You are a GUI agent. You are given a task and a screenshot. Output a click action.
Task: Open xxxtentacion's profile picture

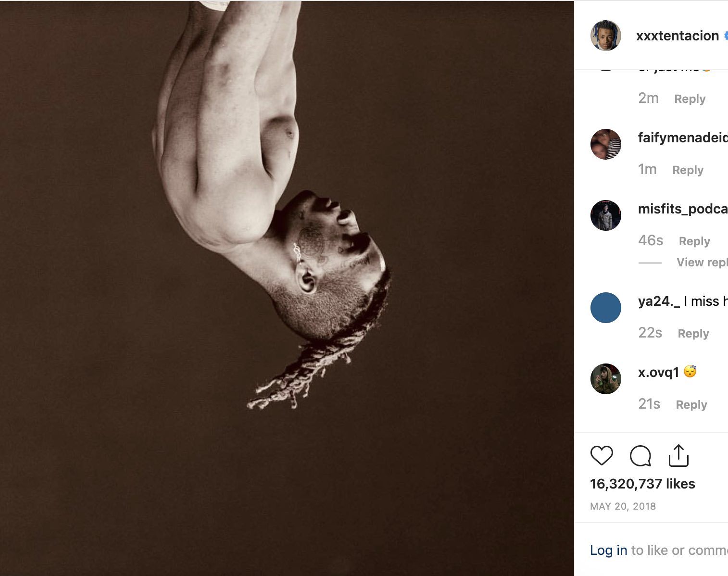605,35
